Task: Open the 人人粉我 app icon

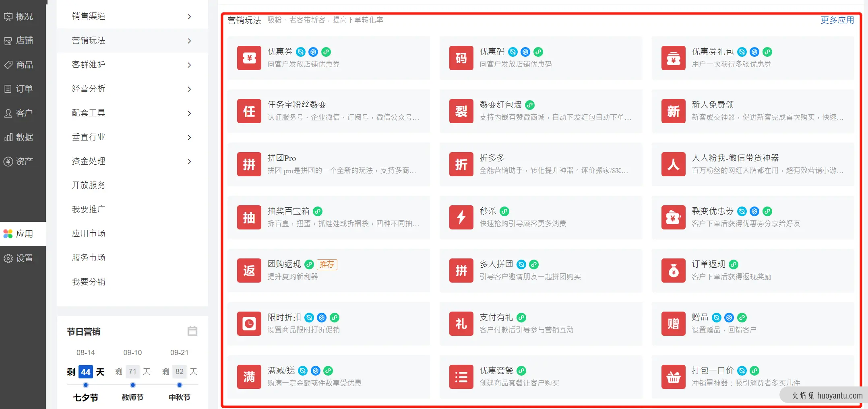Action: [x=673, y=164]
